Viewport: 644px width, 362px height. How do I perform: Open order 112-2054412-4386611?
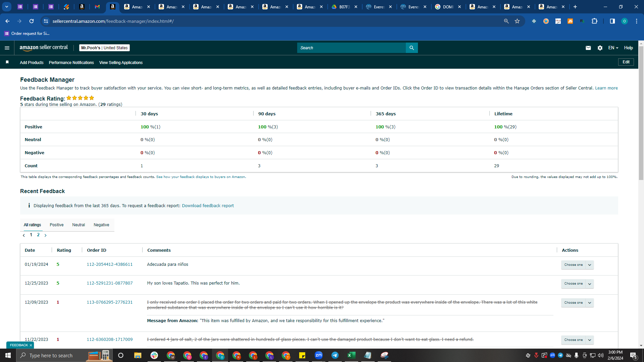click(110, 264)
